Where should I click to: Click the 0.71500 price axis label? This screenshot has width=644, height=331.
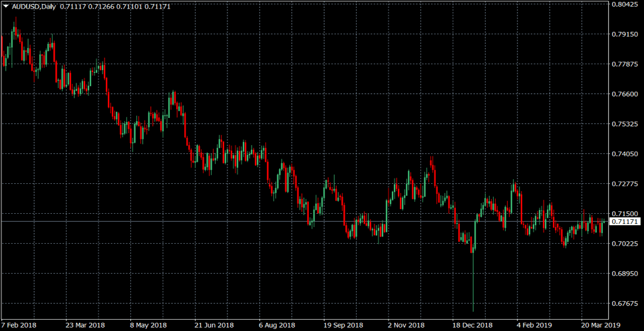[x=624, y=214]
